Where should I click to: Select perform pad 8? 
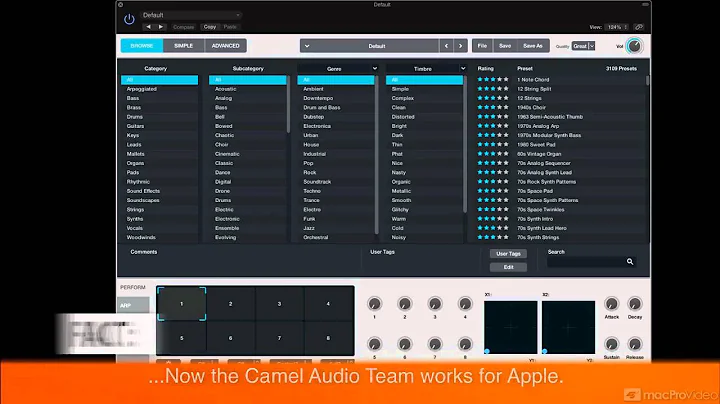click(x=328, y=338)
